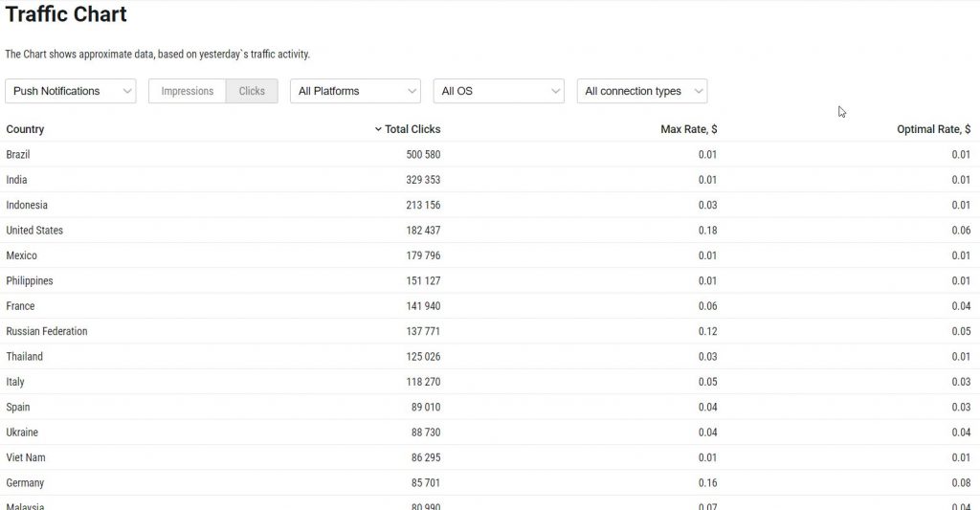Sort by Optimal Rate, $ column
The image size is (980, 510).
933,129
